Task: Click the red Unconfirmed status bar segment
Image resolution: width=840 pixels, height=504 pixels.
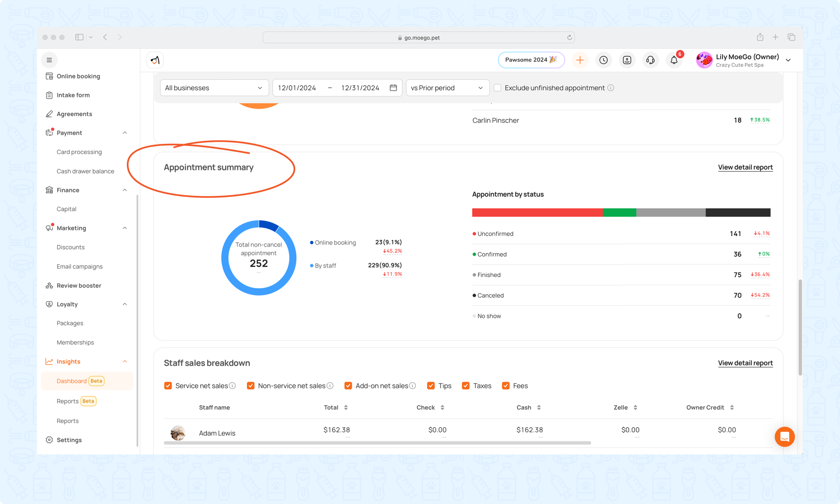Action: click(x=537, y=213)
